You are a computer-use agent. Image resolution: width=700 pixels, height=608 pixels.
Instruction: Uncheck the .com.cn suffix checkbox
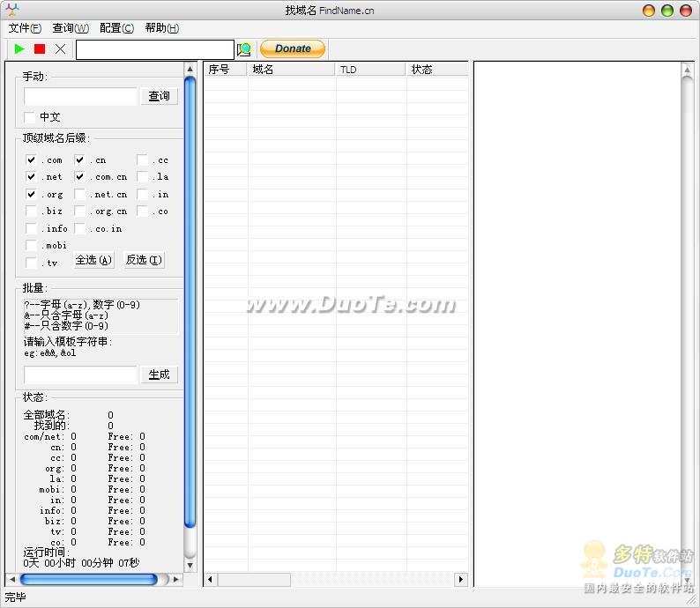point(79,176)
